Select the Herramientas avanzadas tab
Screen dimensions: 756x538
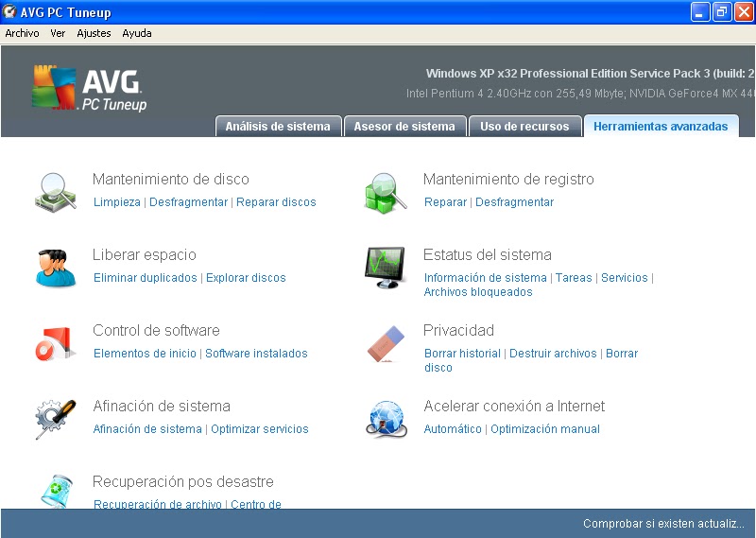[x=661, y=126]
